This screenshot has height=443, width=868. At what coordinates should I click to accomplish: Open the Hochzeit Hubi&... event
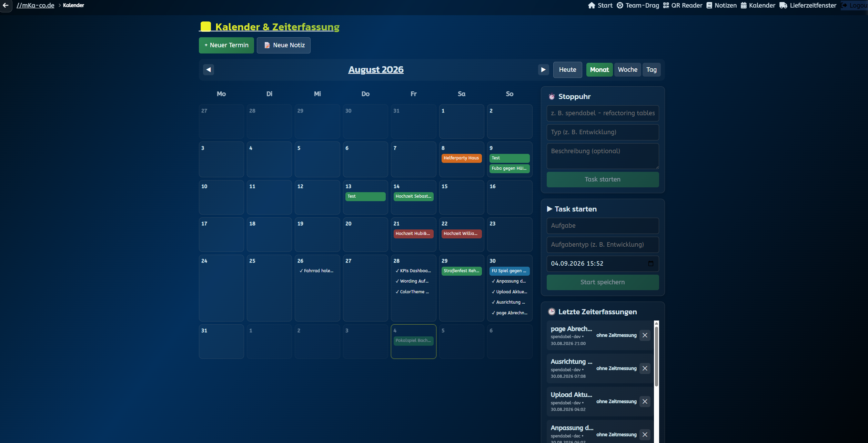(x=413, y=234)
